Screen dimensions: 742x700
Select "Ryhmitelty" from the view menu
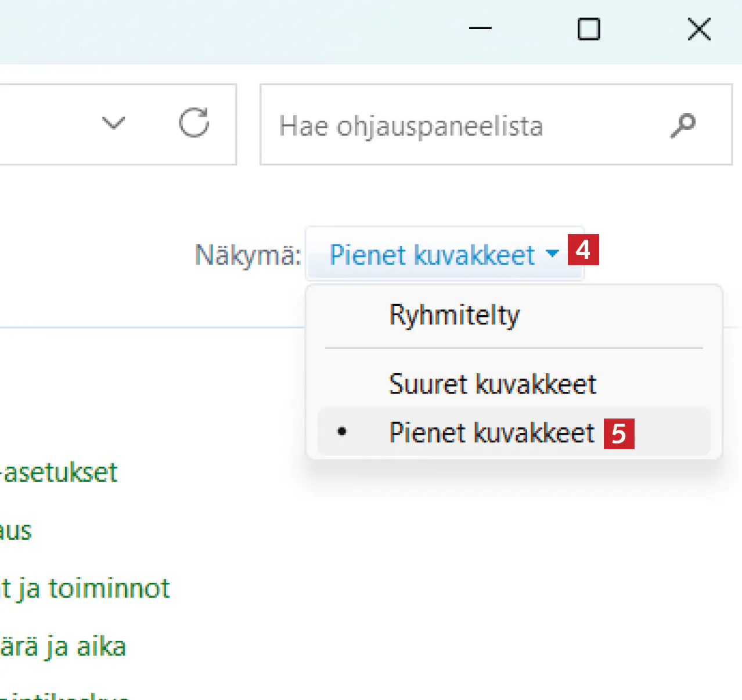[x=454, y=316]
